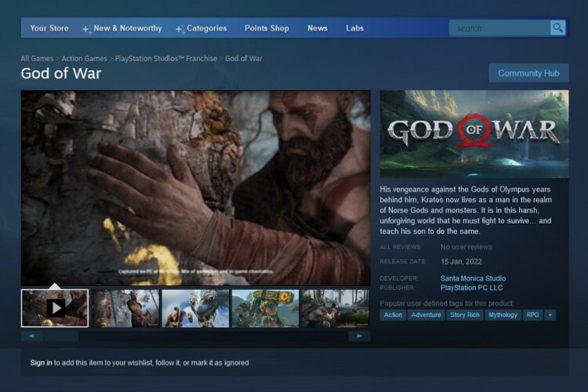Focus the store search field
Viewport: 588px width, 392px height.
coord(500,28)
